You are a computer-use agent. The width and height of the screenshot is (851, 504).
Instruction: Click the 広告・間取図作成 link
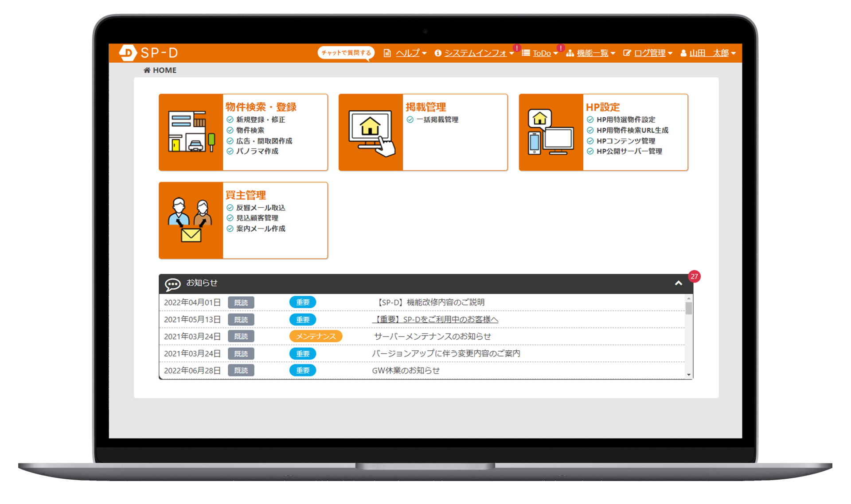tap(264, 141)
